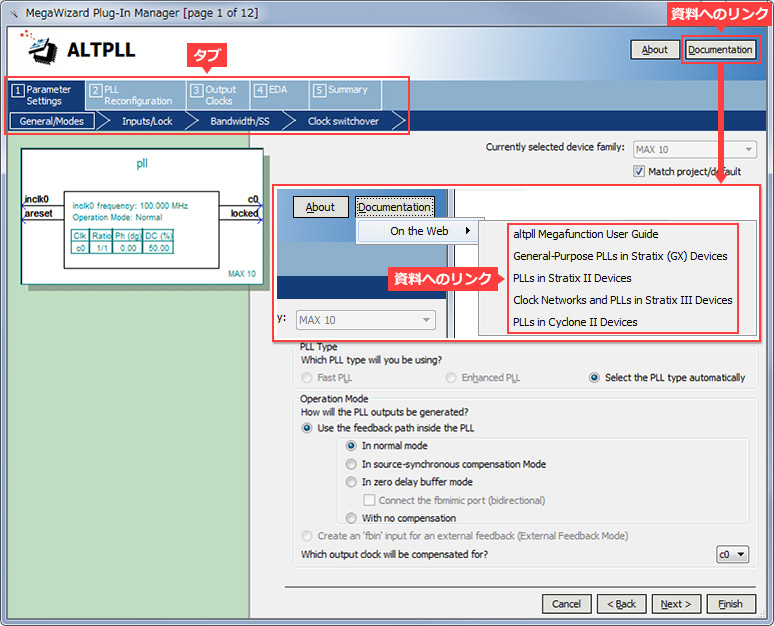Switch to the PLL Reconfiguration tab

pos(136,95)
